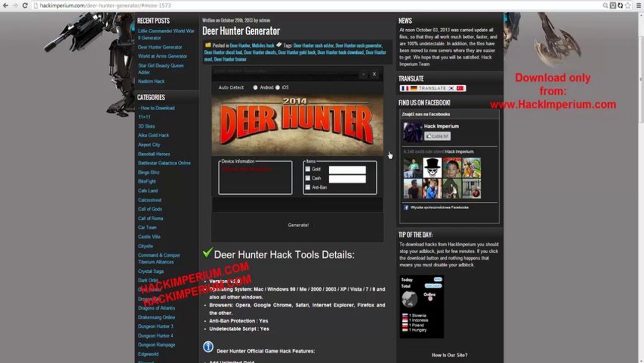Open the TRANSLATE button in sidebar

(x=433, y=88)
